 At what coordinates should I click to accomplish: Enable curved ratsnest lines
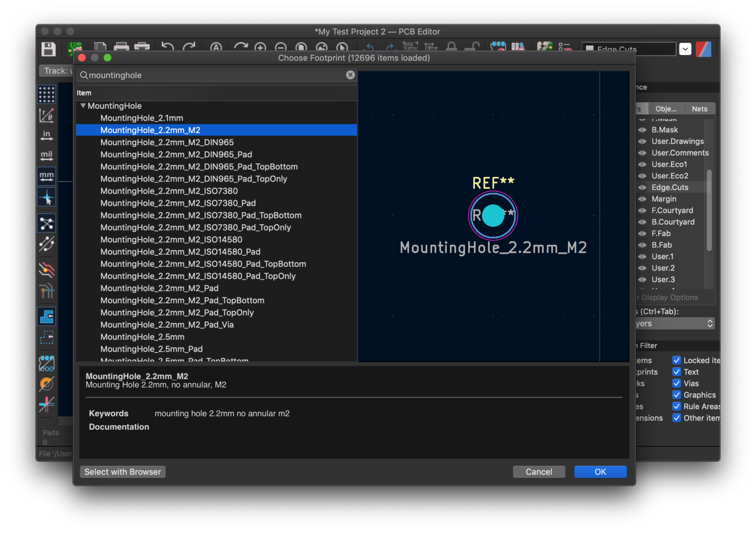point(46,244)
